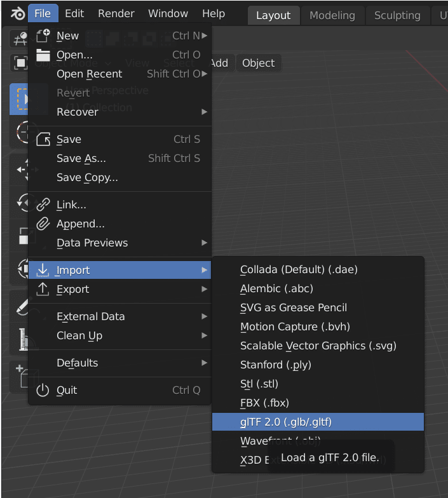This screenshot has height=498, width=448.
Task: Import Collada (Default) (.dae) file
Action: (318, 269)
